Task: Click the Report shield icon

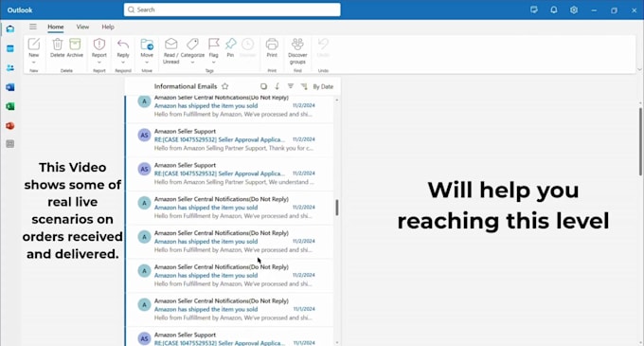Action: tap(99, 44)
